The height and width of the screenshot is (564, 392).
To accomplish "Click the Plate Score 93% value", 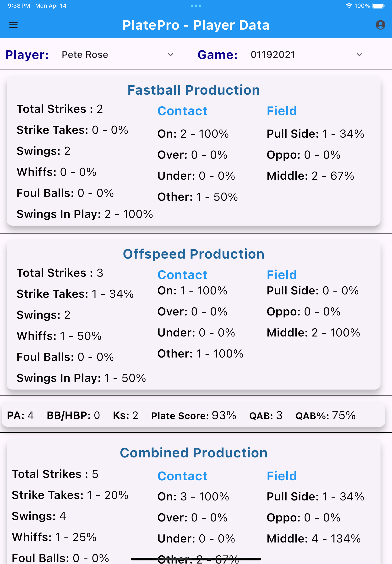I will tap(194, 415).
